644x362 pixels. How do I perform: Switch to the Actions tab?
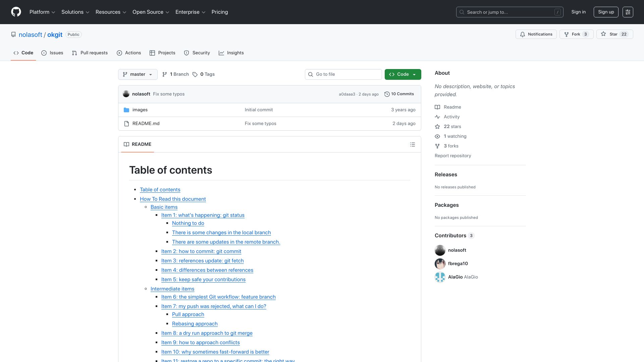coord(129,53)
